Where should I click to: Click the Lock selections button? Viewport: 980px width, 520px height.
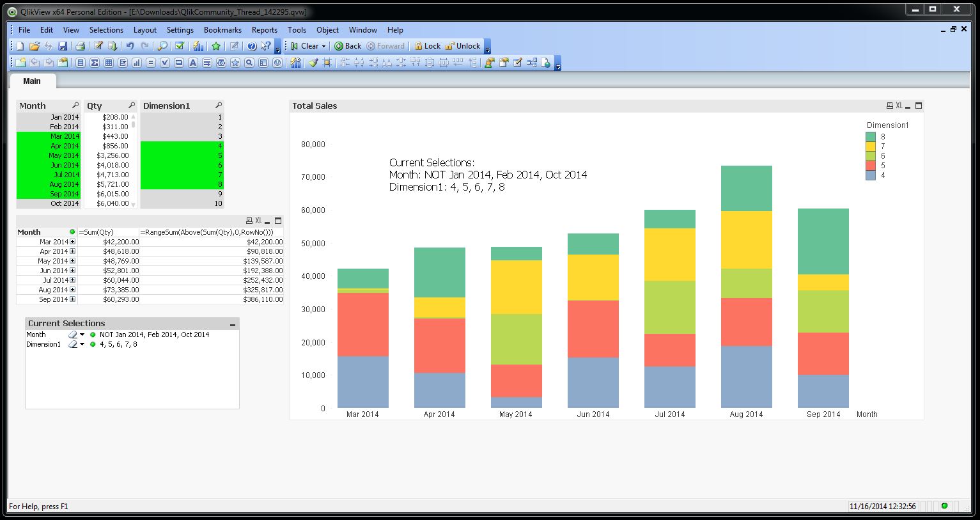(x=427, y=46)
